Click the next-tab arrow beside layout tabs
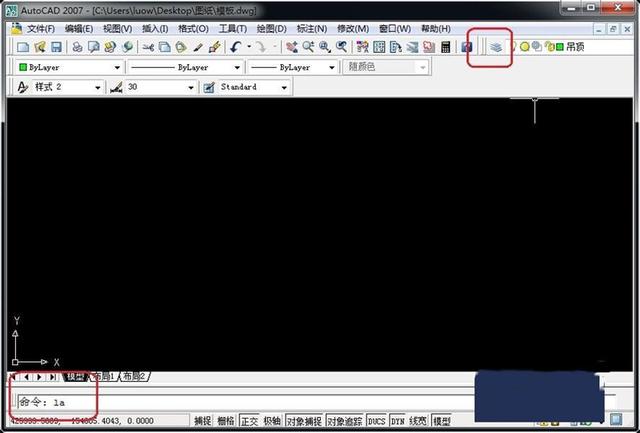 click(x=39, y=377)
